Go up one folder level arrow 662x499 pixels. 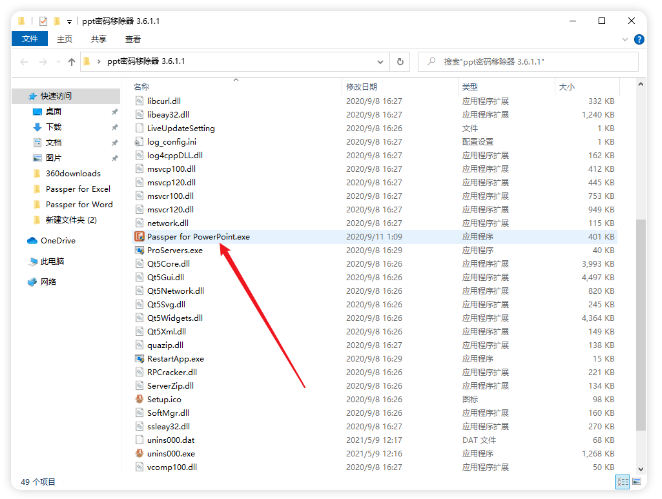(68, 61)
